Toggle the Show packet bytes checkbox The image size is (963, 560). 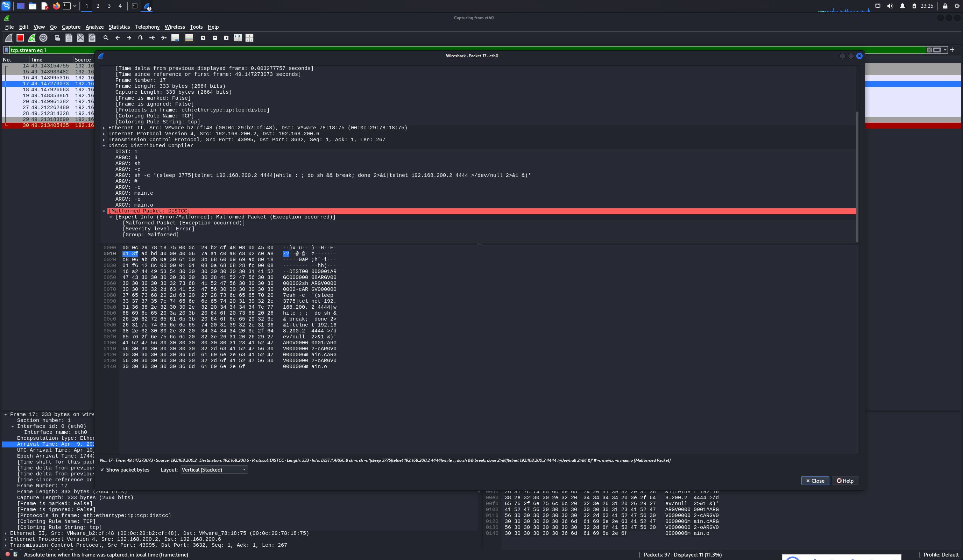(102, 470)
